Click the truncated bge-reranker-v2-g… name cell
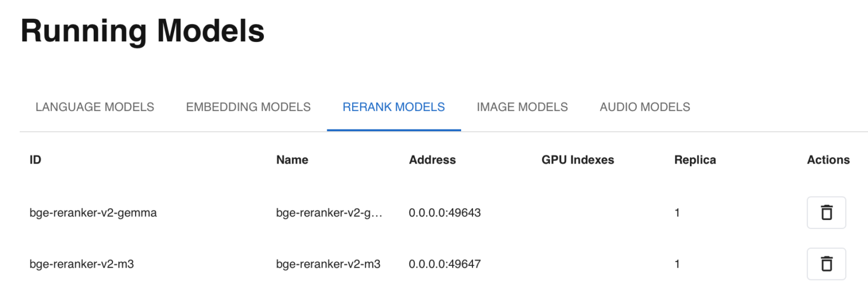Image resolution: width=868 pixels, height=297 pixels. (x=329, y=213)
